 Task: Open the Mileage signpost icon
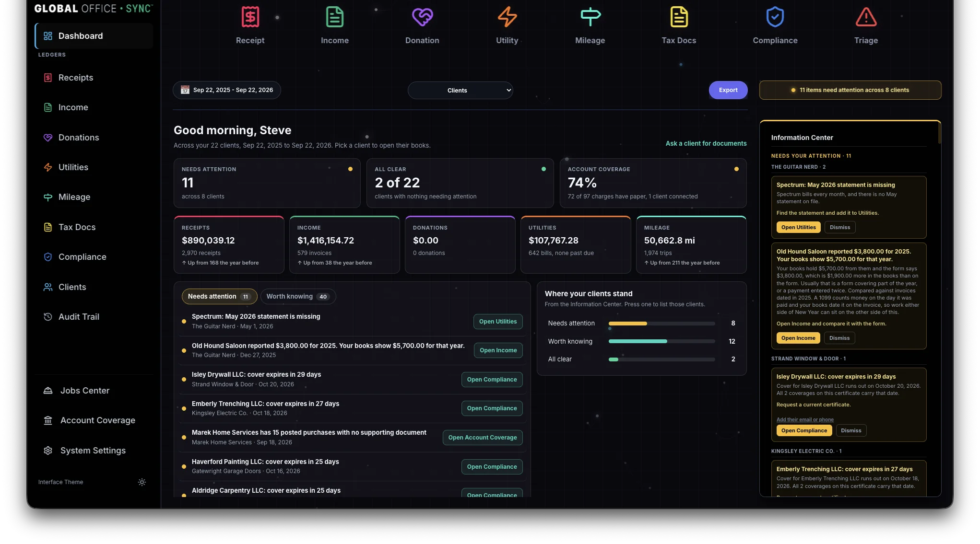click(x=590, y=17)
